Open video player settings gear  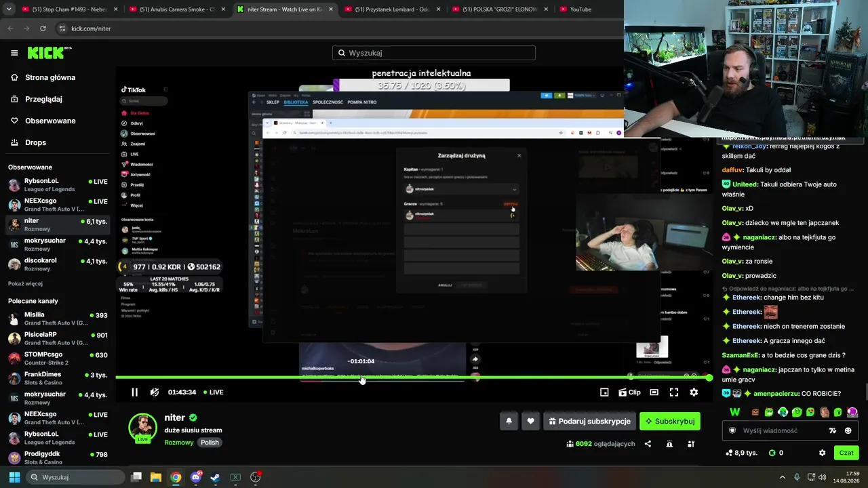[x=694, y=392]
